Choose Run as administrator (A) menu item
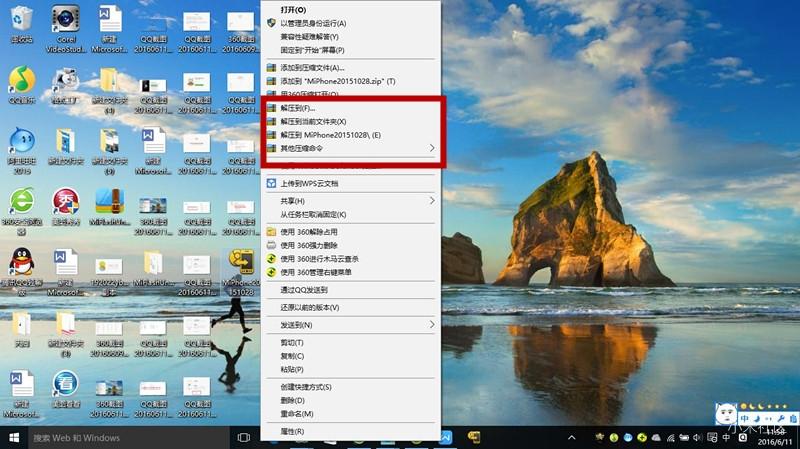Image resolution: width=800 pixels, height=449 pixels. point(350,23)
